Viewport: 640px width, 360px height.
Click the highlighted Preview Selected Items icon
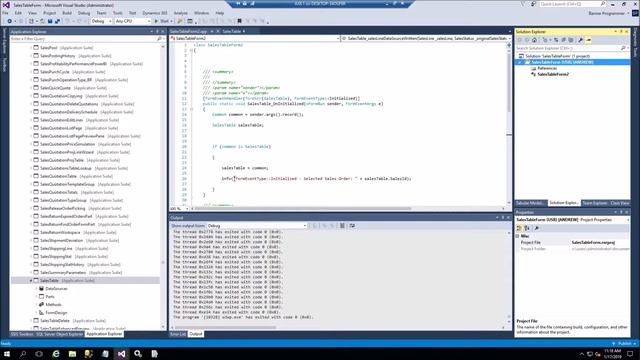point(589,40)
